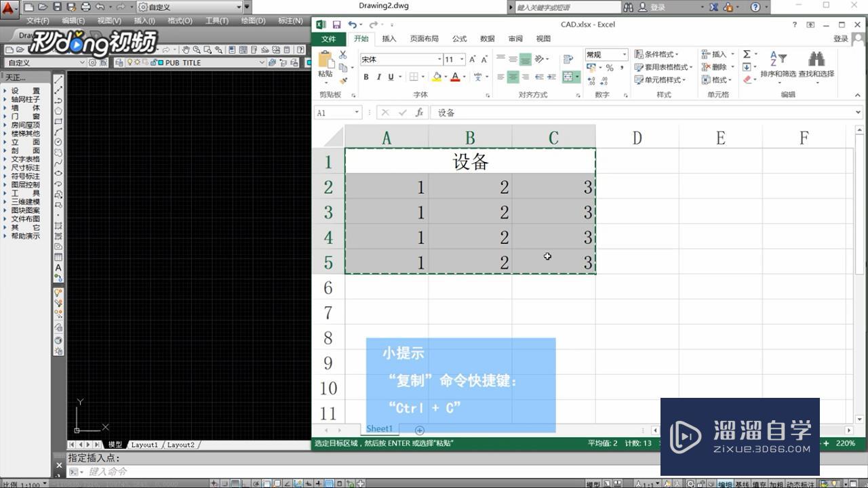Click the merge and center icon
This screenshot has height=488, width=868.
tap(568, 77)
